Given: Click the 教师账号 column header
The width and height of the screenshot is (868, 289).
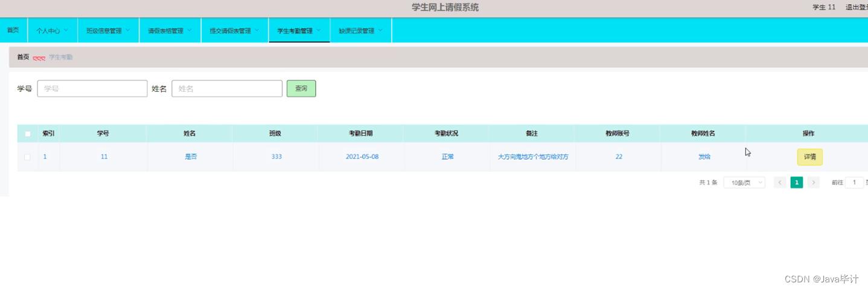Looking at the screenshot, I should pos(617,134).
